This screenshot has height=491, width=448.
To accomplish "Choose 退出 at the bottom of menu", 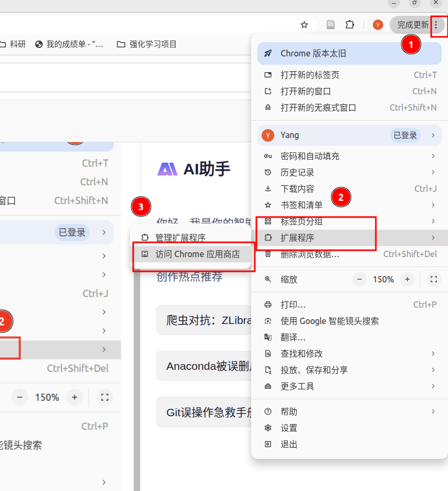I will tap(350, 444).
